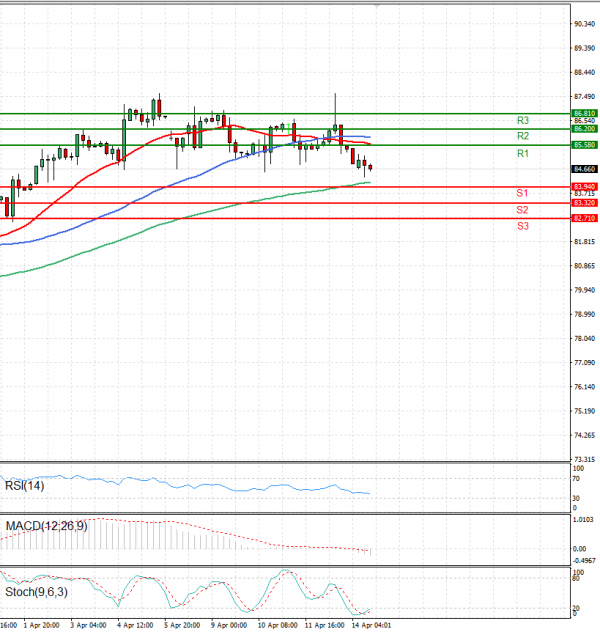Click the 80.865 price axis value

click(x=584, y=266)
